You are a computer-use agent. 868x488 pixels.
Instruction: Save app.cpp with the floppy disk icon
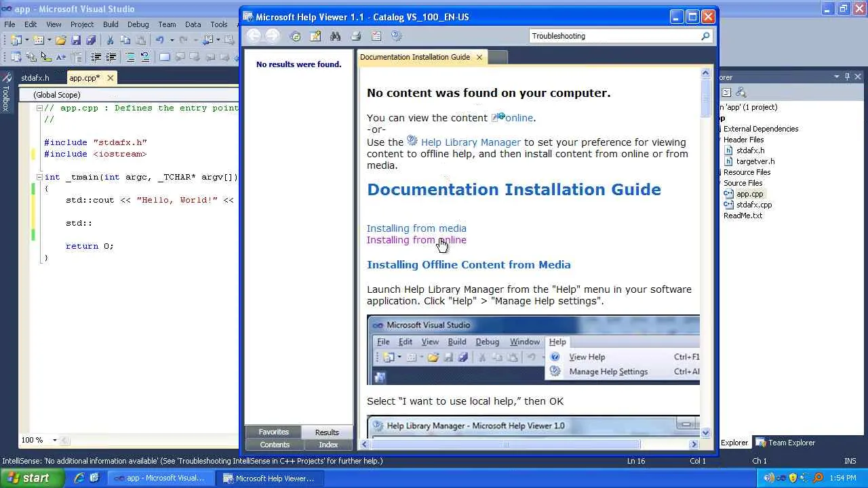coord(76,41)
